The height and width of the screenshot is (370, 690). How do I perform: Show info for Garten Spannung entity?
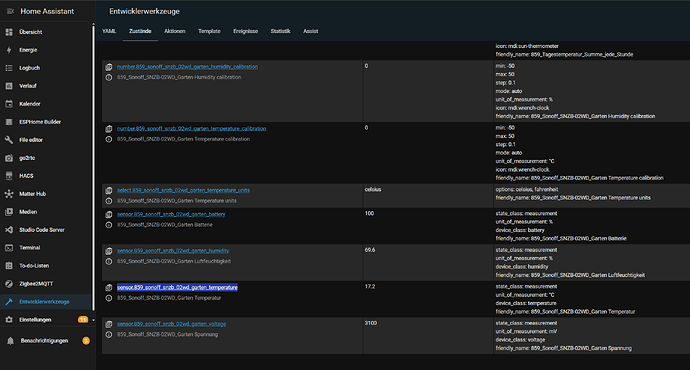[x=109, y=335]
